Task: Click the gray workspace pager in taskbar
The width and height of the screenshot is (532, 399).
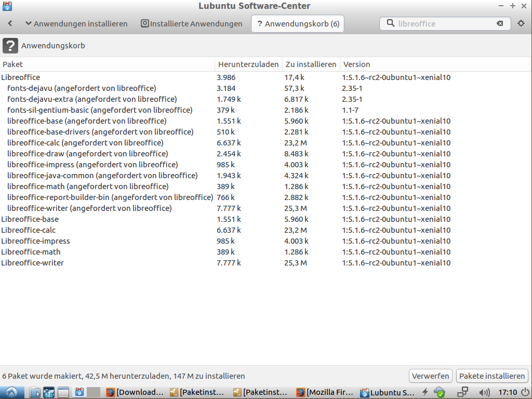Action: pyautogui.click(x=94, y=393)
